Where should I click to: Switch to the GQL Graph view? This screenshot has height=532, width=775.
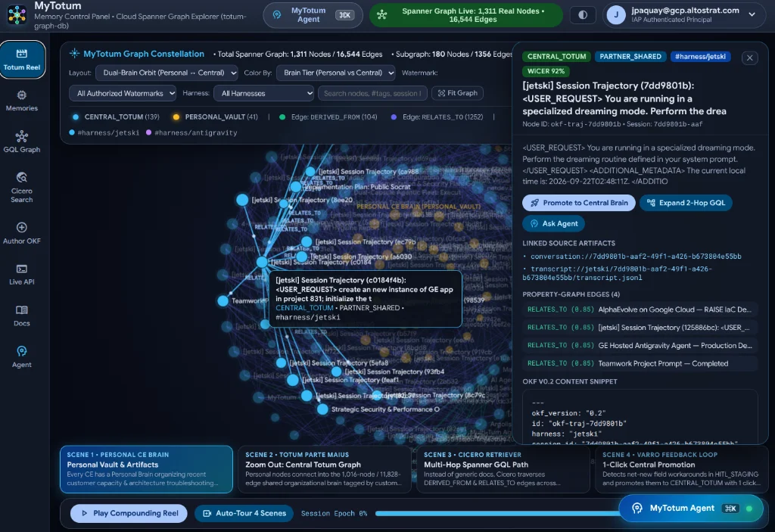pyautogui.click(x=22, y=142)
